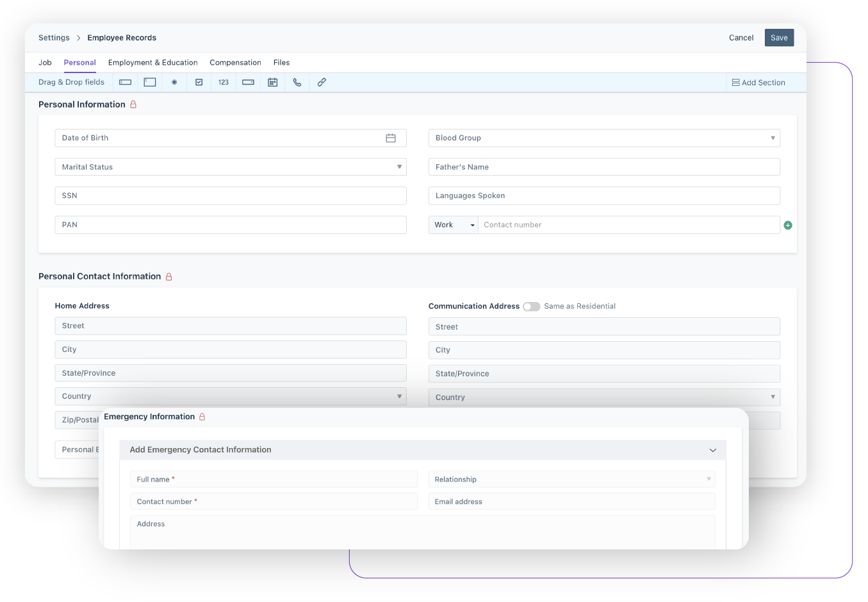The width and height of the screenshot is (868, 602).
Task: Select the single-line text field icon
Action: point(125,82)
